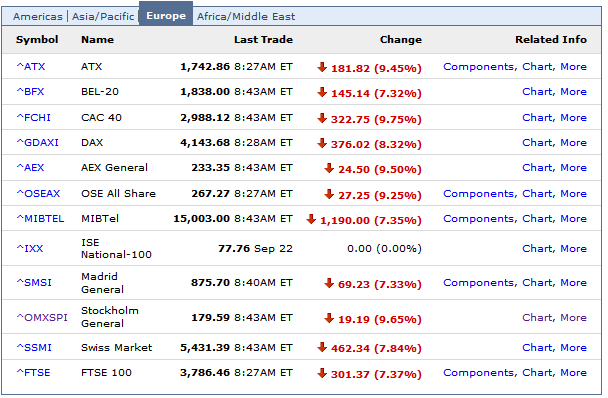View Components for OSE All Share

(479, 194)
